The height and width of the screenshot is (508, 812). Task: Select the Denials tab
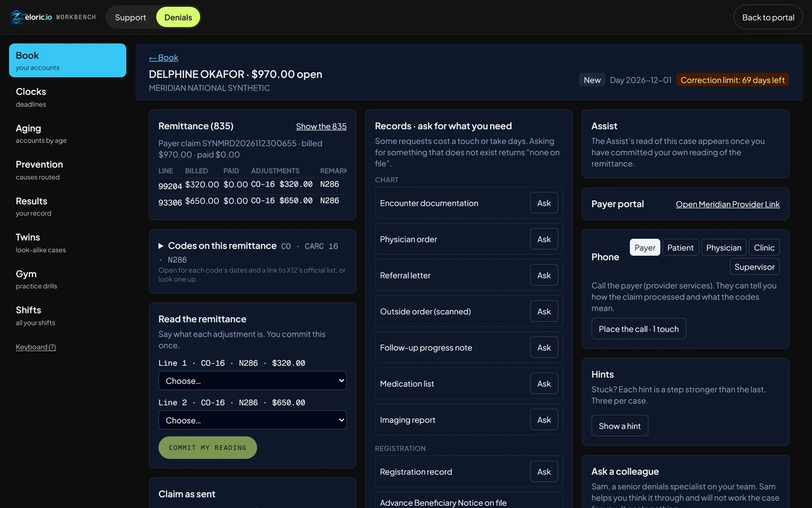point(178,17)
